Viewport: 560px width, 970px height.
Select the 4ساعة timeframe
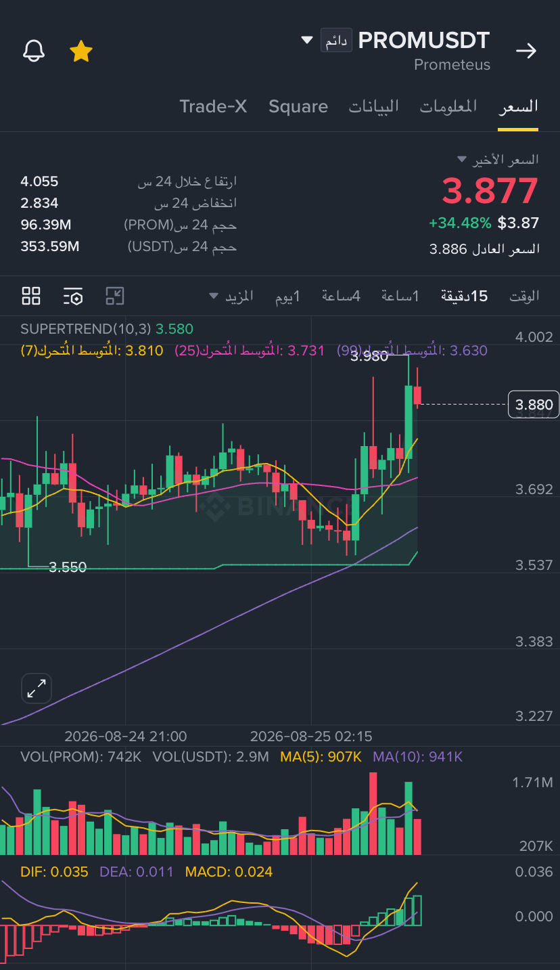(341, 296)
